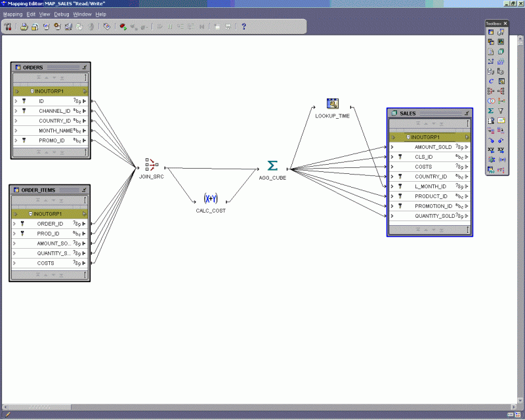The image size is (525, 420).
Task: Select the Cube operator tool in the Toolbox
Action: (x=501, y=52)
